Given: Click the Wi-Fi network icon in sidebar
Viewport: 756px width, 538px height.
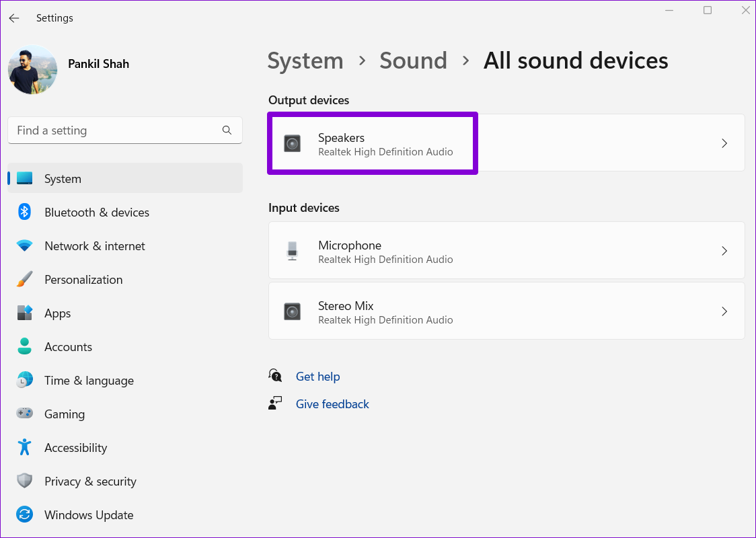Looking at the screenshot, I should pos(25,246).
